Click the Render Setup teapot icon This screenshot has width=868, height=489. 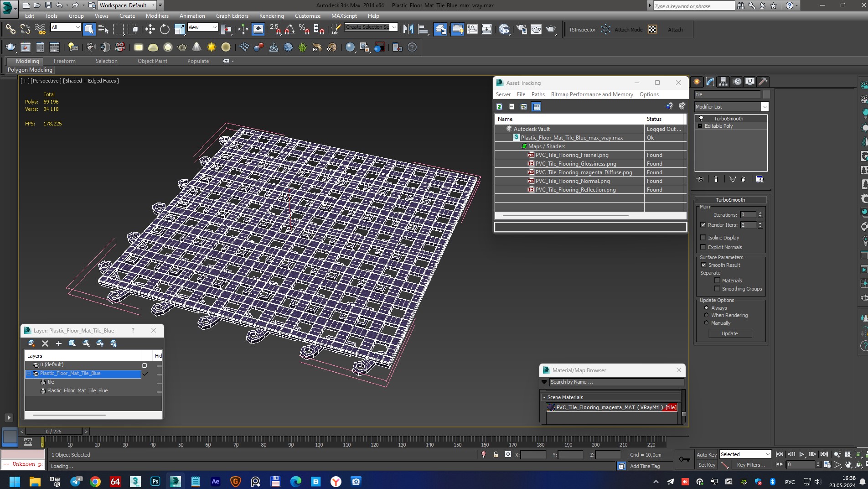point(521,30)
